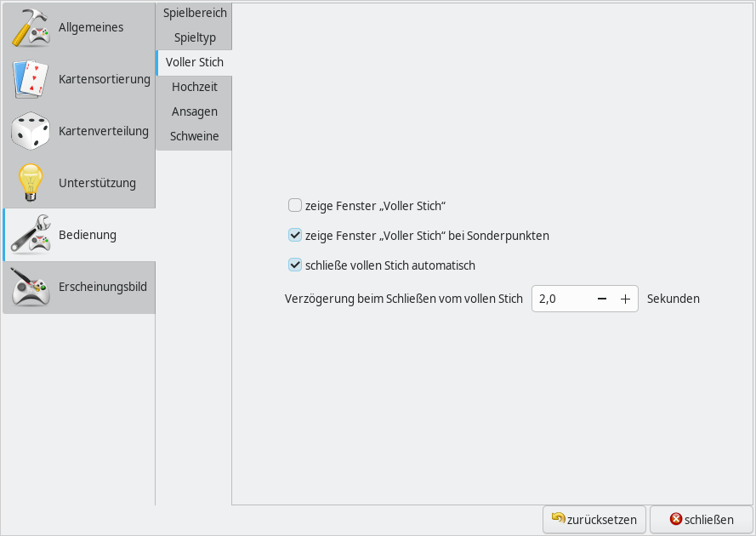The height and width of the screenshot is (536, 756).
Task: Click the hammer and gamepad Allgemeines icon
Action: click(x=31, y=27)
